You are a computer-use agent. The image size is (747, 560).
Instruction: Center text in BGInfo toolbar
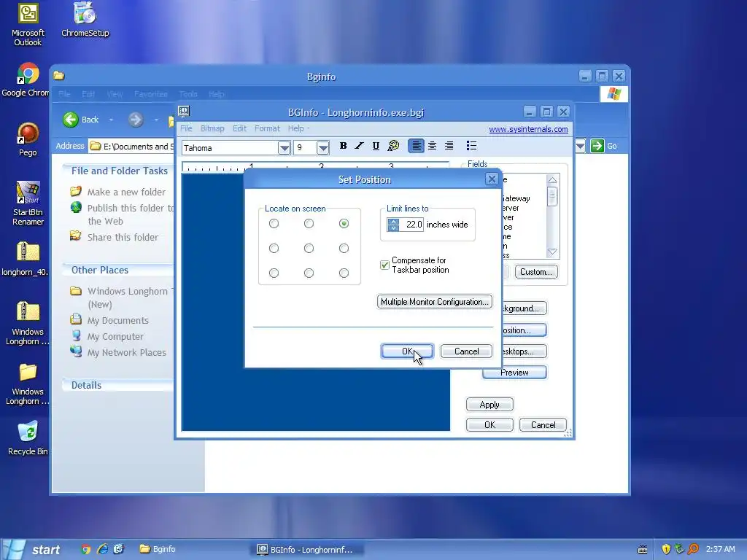[432, 146]
